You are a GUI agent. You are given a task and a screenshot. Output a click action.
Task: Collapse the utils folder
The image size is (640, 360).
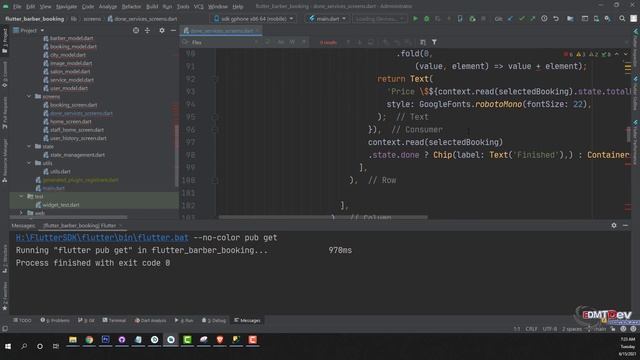click(x=29, y=163)
